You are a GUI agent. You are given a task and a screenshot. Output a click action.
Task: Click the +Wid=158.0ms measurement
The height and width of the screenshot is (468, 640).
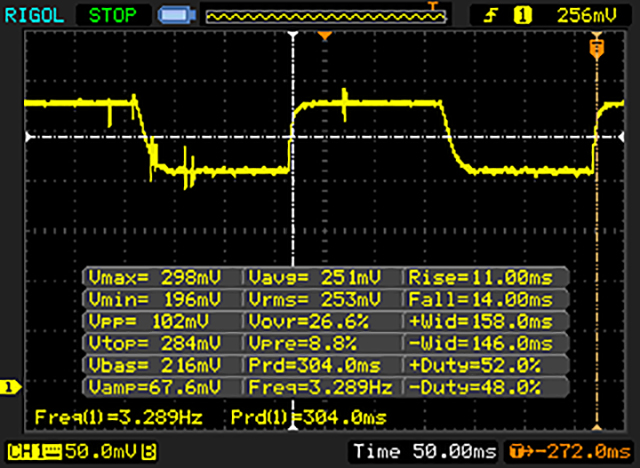point(481,322)
